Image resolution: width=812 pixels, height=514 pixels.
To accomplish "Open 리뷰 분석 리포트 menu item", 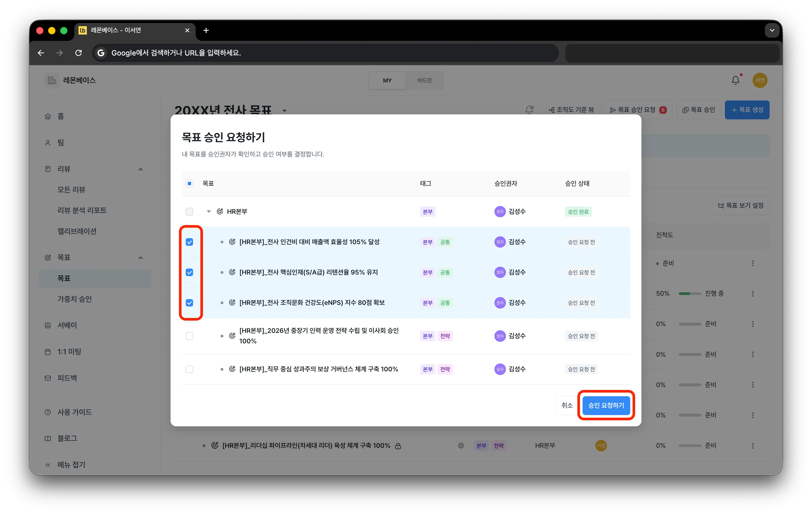I will 82,210.
